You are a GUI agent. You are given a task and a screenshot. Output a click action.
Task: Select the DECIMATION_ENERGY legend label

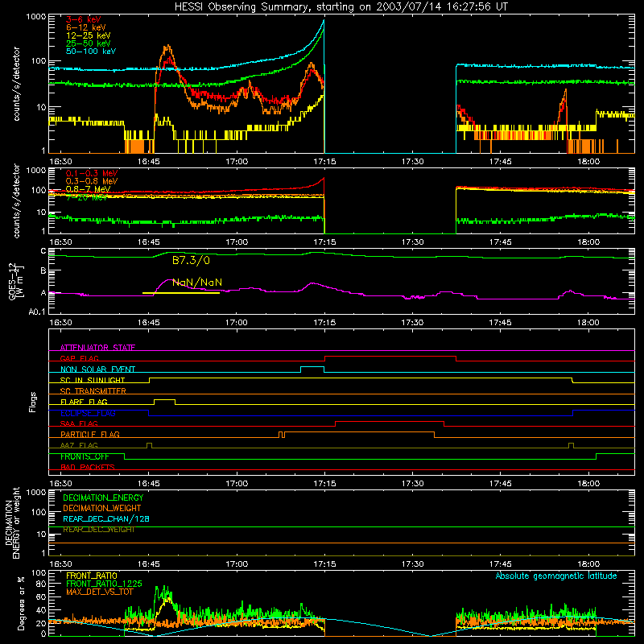click(x=103, y=497)
